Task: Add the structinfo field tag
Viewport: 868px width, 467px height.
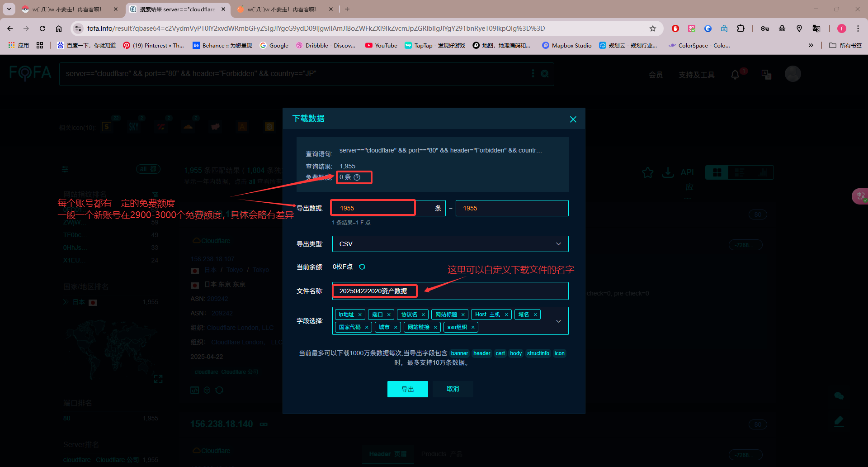Action: point(538,353)
